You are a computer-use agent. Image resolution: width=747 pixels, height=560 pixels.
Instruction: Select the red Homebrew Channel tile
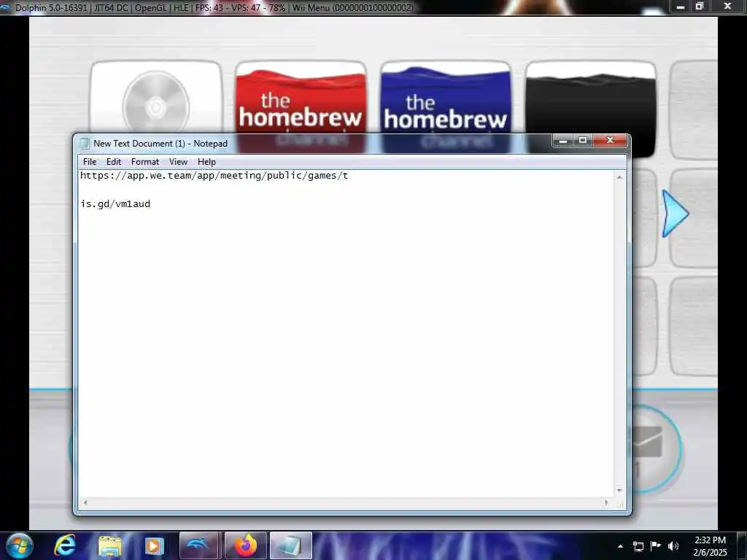[x=301, y=98]
